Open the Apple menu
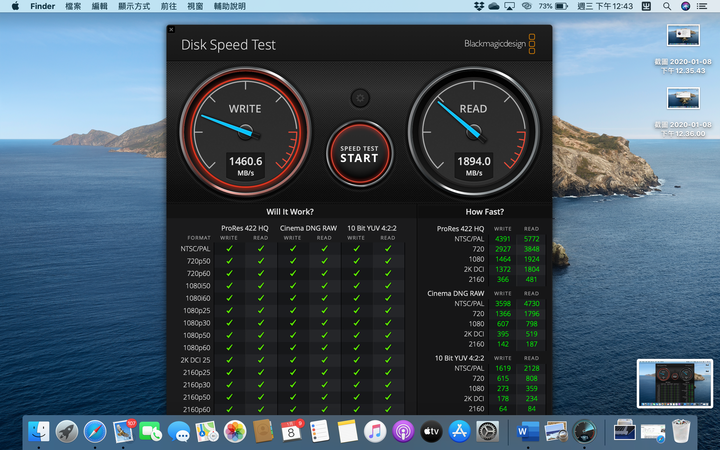This screenshot has width=720, height=450. point(15,6)
